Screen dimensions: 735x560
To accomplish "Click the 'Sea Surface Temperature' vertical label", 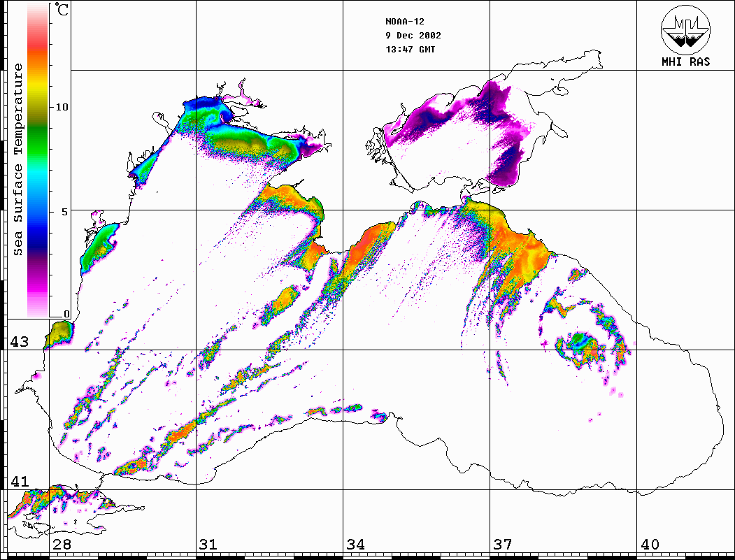I will pos(17,159).
